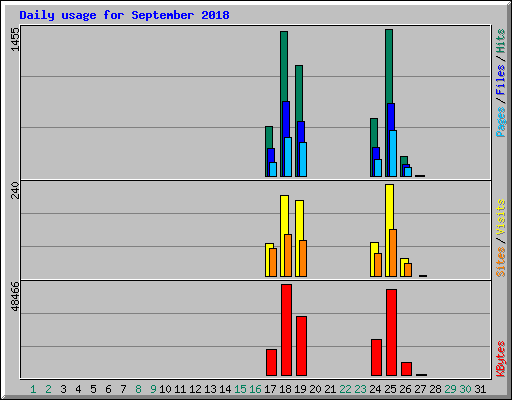The image size is (512, 400).
Task: Click the orange sites bar for day 17
Action: [x=273, y=262]
